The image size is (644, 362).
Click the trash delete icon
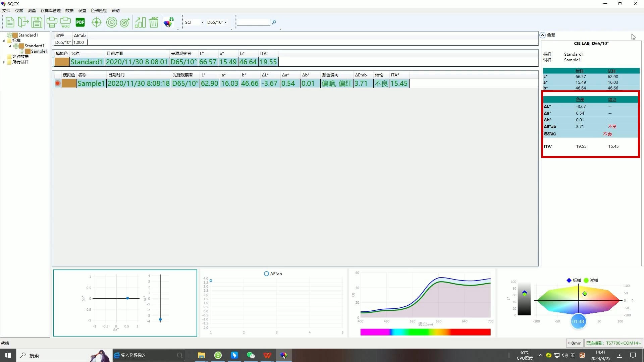(154, 22)
